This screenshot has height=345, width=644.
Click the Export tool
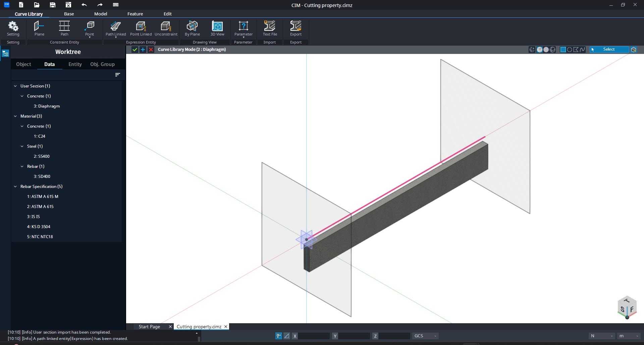[x=296, y=28]
